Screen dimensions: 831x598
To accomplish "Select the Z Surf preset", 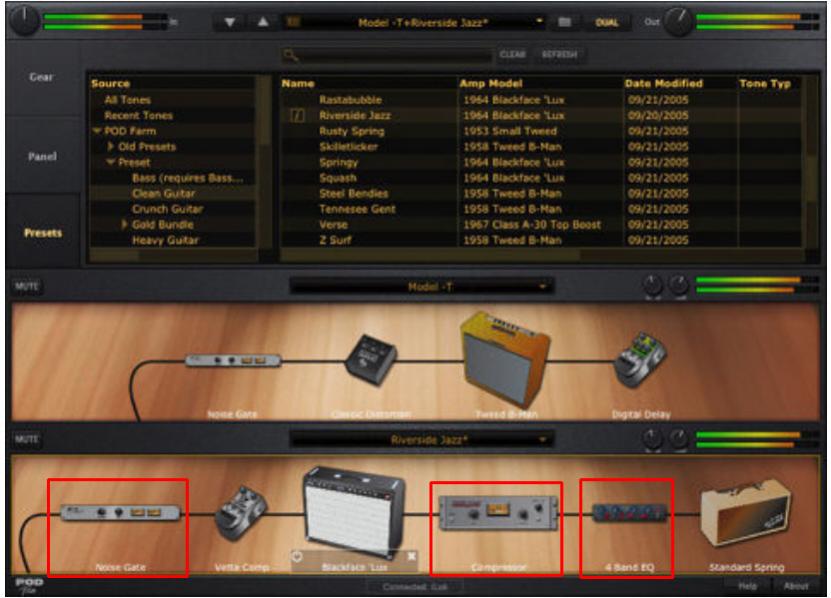I will pyautogui.click(x=335, y=240).
